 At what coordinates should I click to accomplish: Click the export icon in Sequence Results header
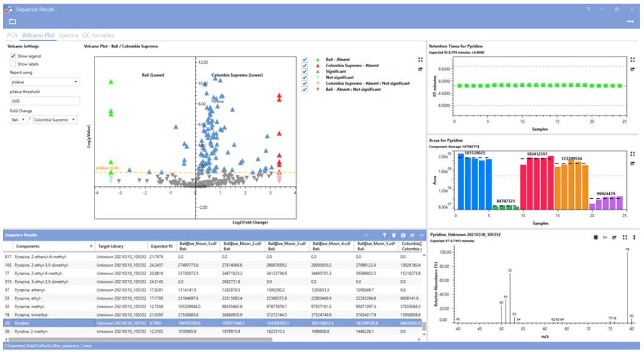click(x=412, y=235)
